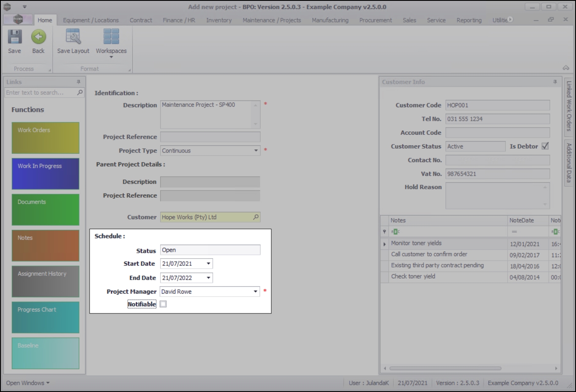Click the green Back arrow icon
The height and width of the screenshot is (392, 576).
(x=38, y=37)
